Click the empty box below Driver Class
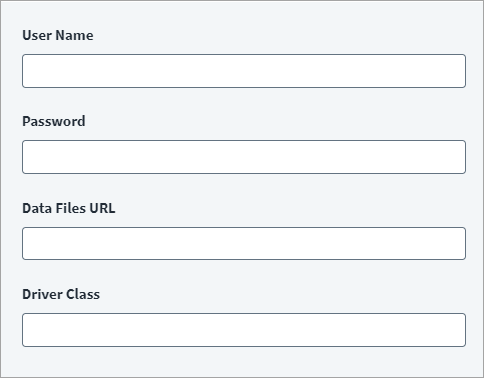 tap(244, 330)
